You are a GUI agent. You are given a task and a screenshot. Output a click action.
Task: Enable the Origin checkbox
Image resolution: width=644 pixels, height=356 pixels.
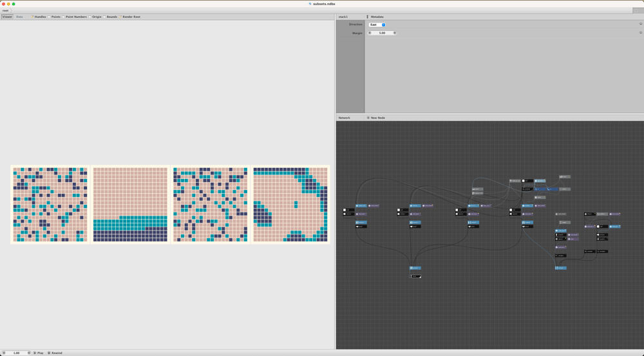[x=90, y=17]
